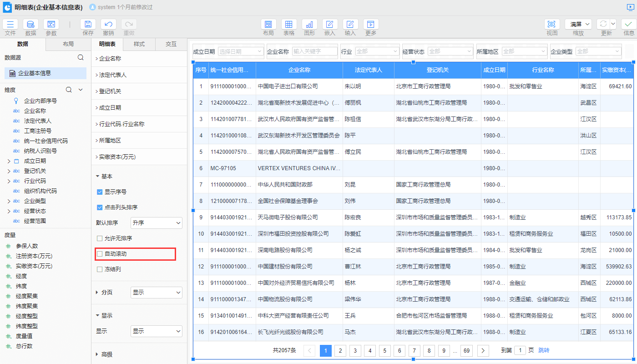Click the Embed (嵌入) toolbar icon
The image size is (637, 364).
click(x=330, y=25)
